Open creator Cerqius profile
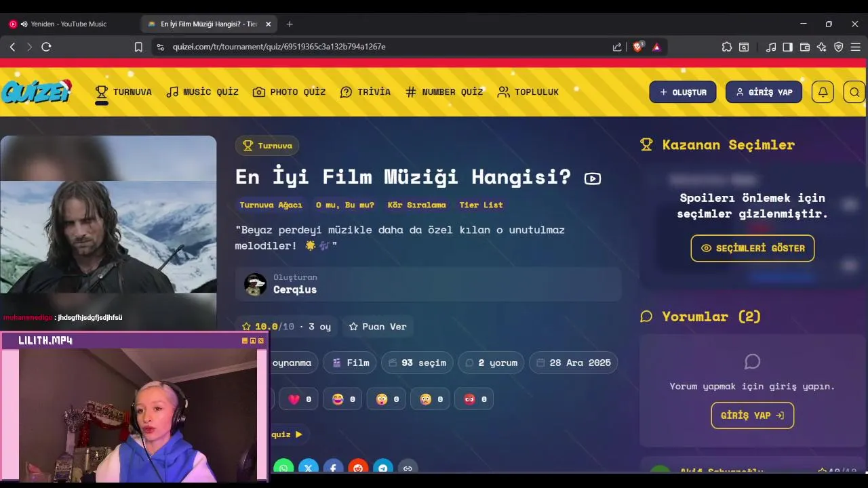This screenshot has height=488, width=868. (x=295, y=289)
